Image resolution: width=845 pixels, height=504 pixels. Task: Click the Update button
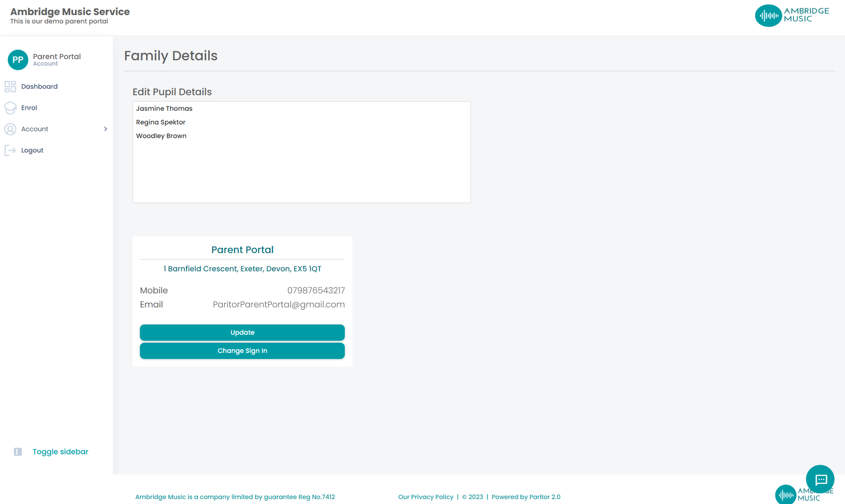242,332
